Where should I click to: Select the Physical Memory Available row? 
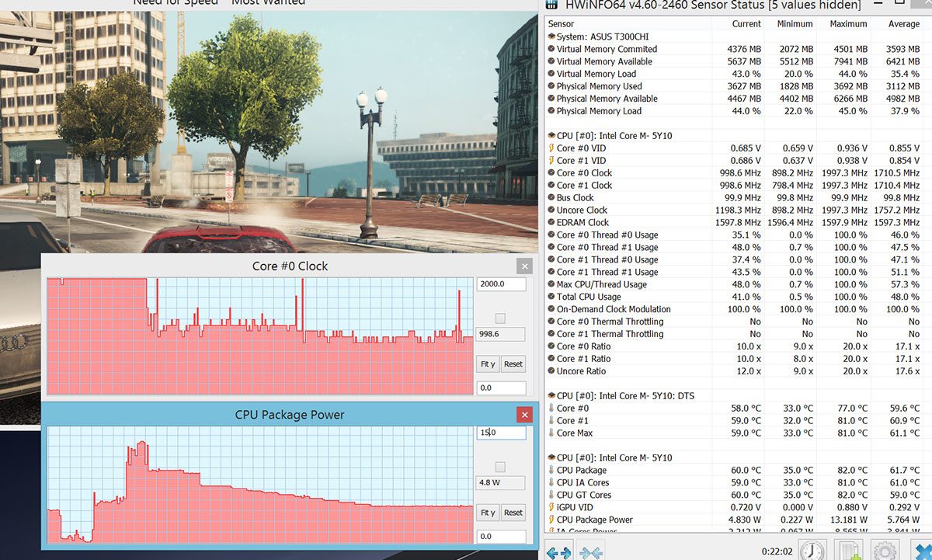pyautogui.click(x=735, y=99)
